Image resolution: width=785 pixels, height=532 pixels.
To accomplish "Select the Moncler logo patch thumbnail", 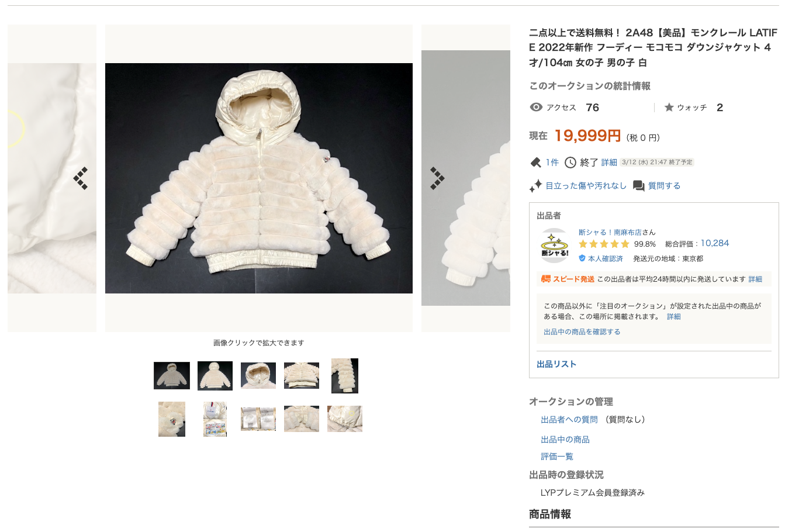I will [172, 419].
